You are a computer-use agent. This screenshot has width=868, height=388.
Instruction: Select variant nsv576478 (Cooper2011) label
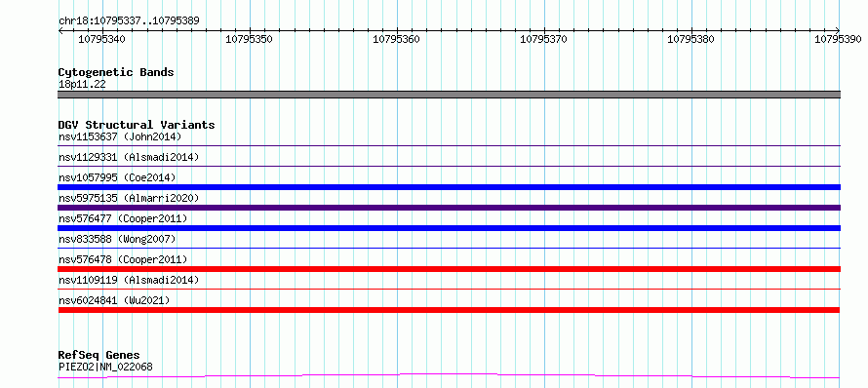point(123,259)
